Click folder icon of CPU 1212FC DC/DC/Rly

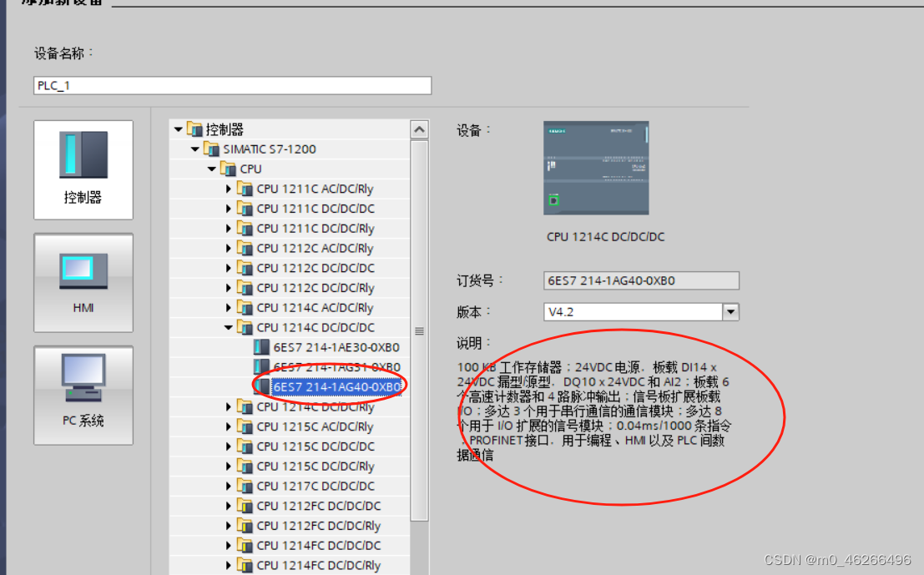click(245, 525)
